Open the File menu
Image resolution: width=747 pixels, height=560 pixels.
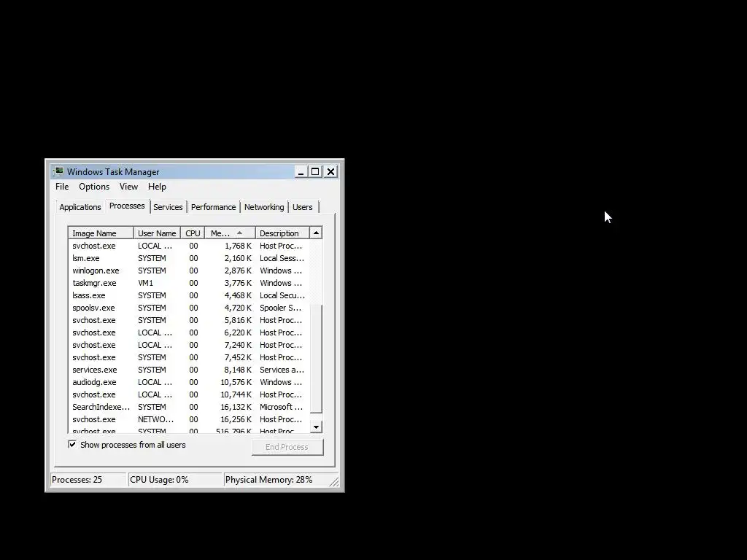click(x=62, y=187)
